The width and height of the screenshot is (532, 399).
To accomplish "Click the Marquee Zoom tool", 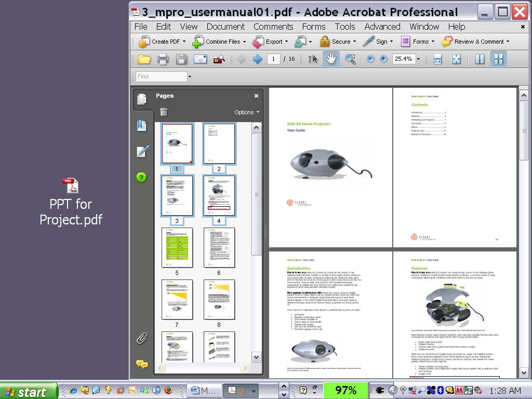I will (351, 59).
